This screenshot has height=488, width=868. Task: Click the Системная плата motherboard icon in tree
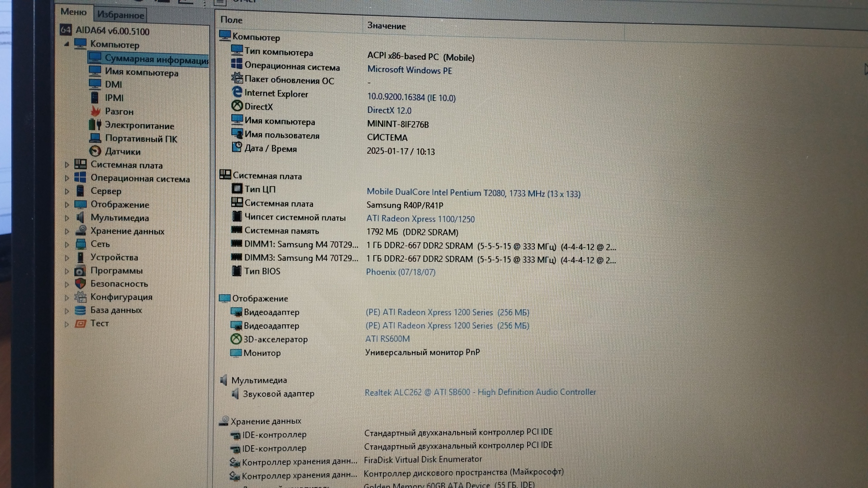pyautogui.click(x=80, y=164)
